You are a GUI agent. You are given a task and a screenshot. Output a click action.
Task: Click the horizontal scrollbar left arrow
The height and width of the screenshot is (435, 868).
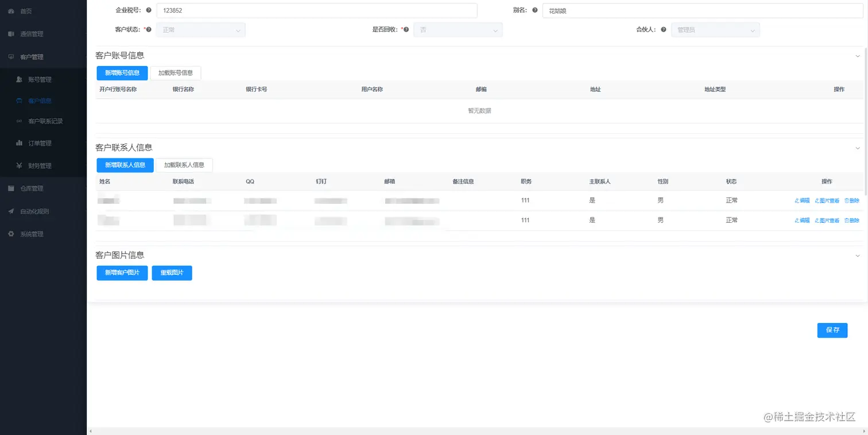pyautogui.click(x=90, y=431)
